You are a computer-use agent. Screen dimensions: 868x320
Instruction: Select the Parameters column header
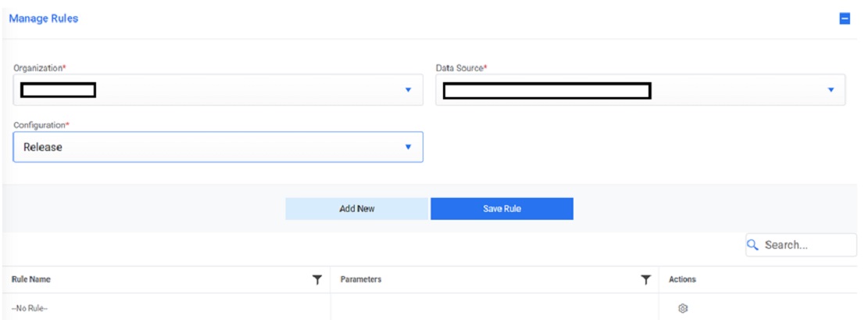point(361,279)
